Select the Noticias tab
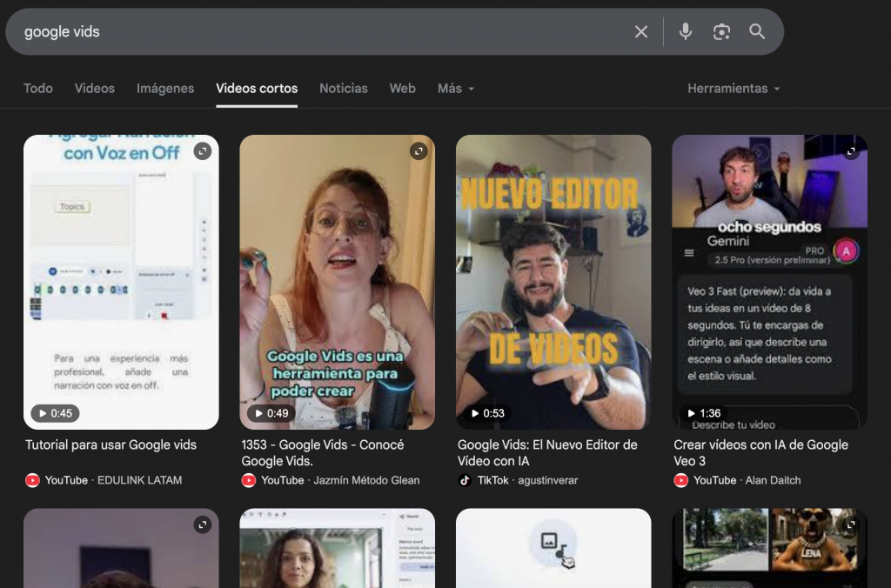 point(343,89)
